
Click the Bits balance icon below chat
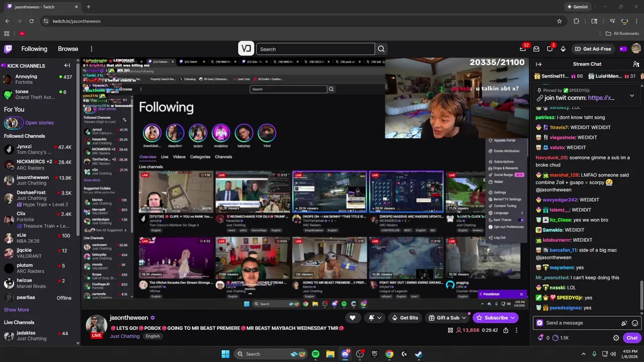tap(540, 338)
